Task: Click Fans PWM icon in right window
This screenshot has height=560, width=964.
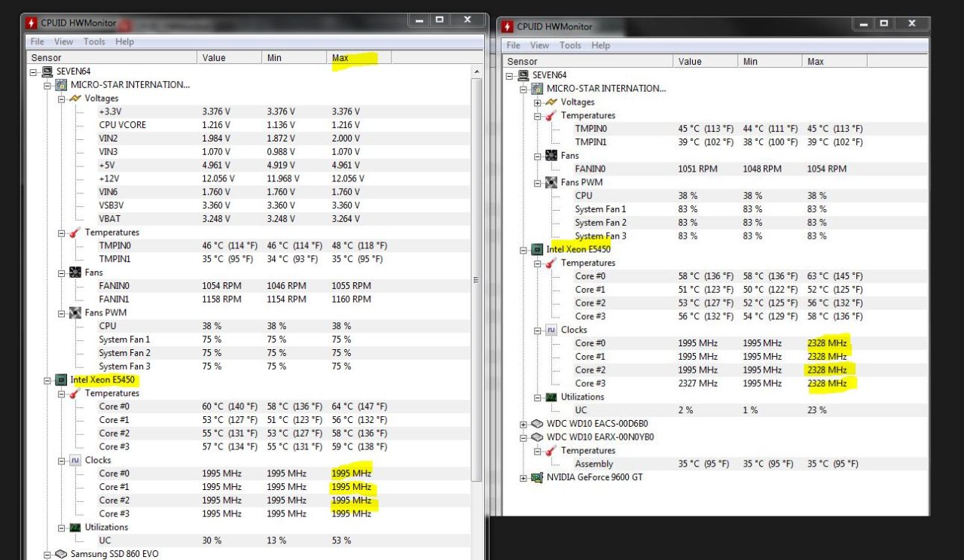Action: coord(551,182)
